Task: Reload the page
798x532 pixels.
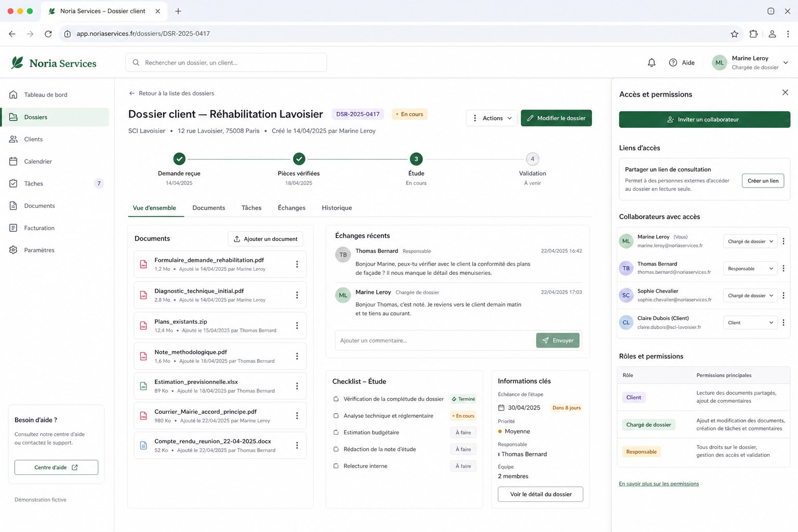Action: pos(48,34)
